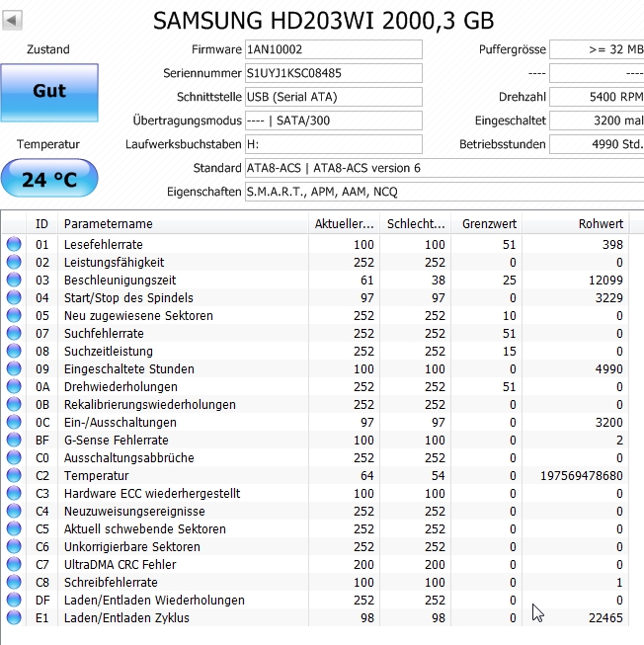Click the Laufwerksbuchstaben field H:
This screenshot has width=644, height=645.
pyautogui.click(x=334, y=144)
